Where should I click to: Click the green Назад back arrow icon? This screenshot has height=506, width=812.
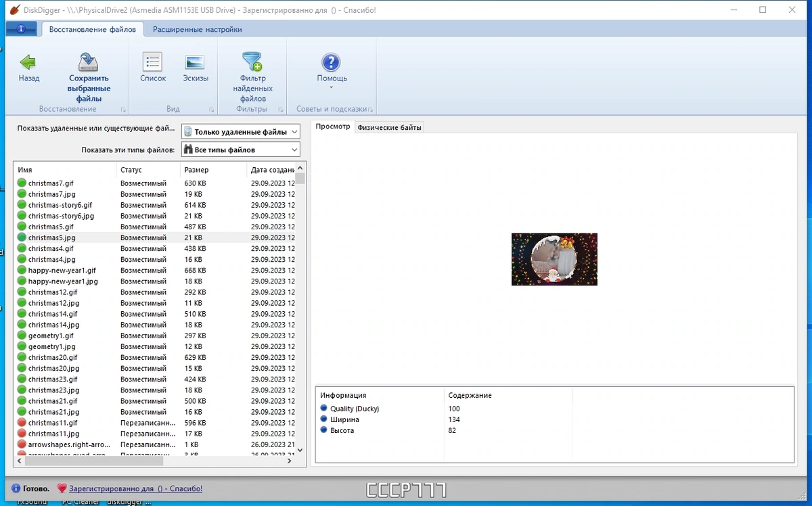[x=28, y=63]
